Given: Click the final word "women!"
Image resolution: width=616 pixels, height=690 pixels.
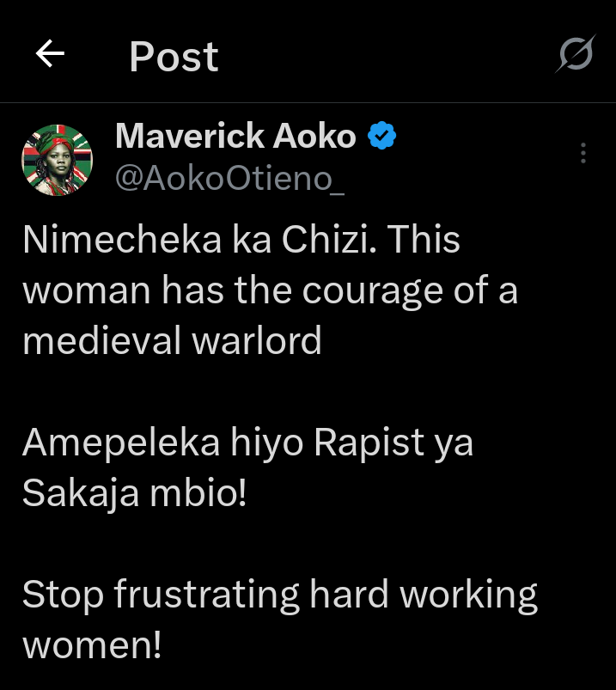Looking at the screenshot, I should tap(92, 645).
